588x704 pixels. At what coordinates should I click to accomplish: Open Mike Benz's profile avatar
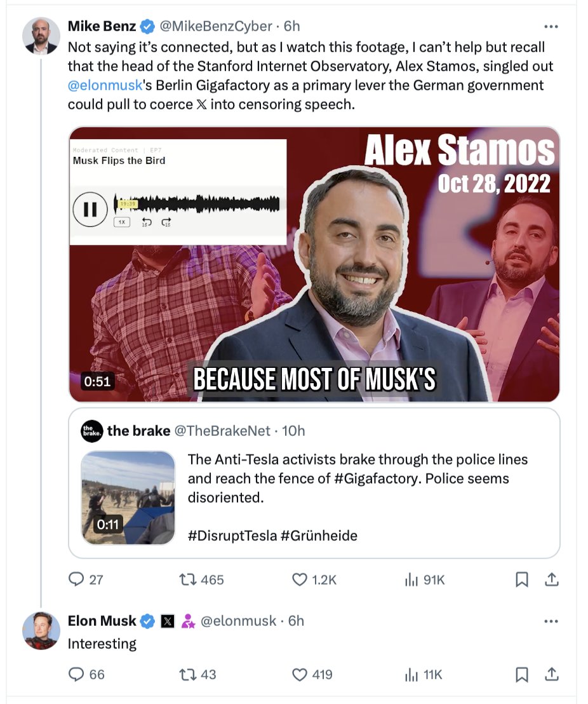[41, 36]
